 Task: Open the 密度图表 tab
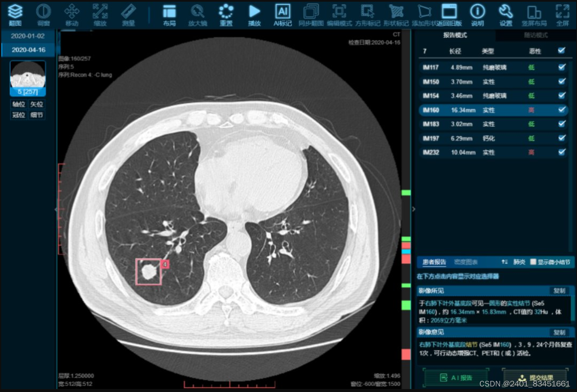point(466,262)
